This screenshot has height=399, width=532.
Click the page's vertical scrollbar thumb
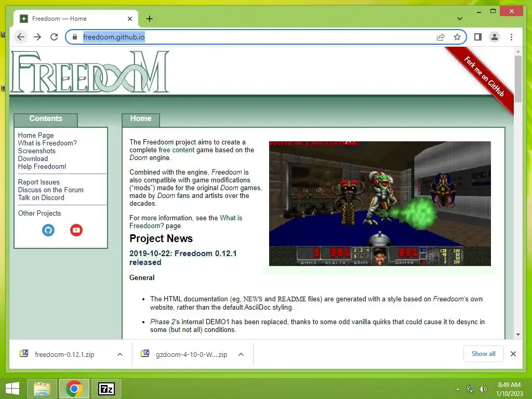pos(518,79)
